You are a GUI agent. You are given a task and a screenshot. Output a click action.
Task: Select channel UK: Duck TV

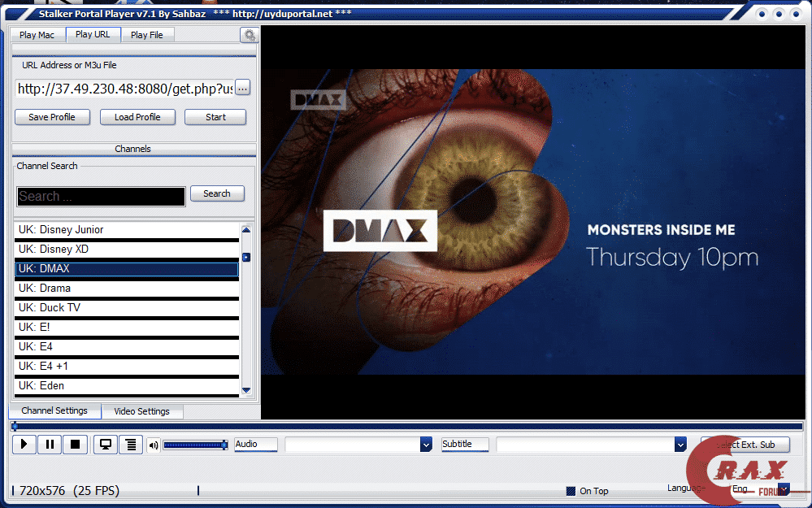point(127,308)
